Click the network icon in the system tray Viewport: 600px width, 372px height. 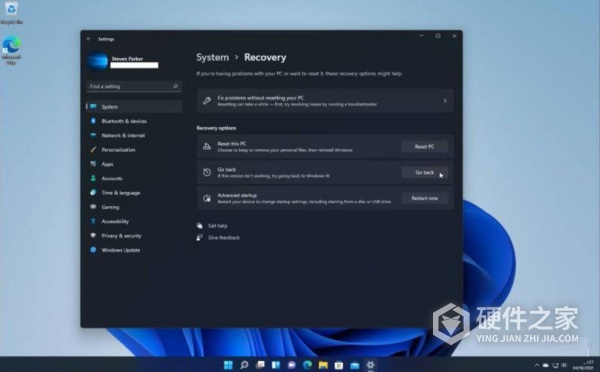click(x=555, y=365)
